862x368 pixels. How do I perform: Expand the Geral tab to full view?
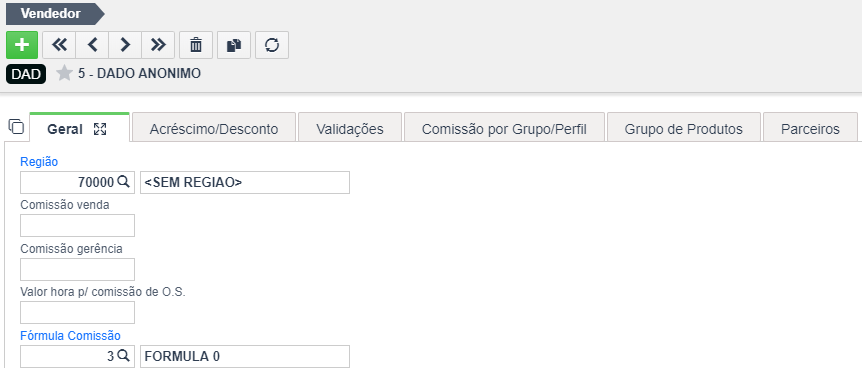click(100, 129)
